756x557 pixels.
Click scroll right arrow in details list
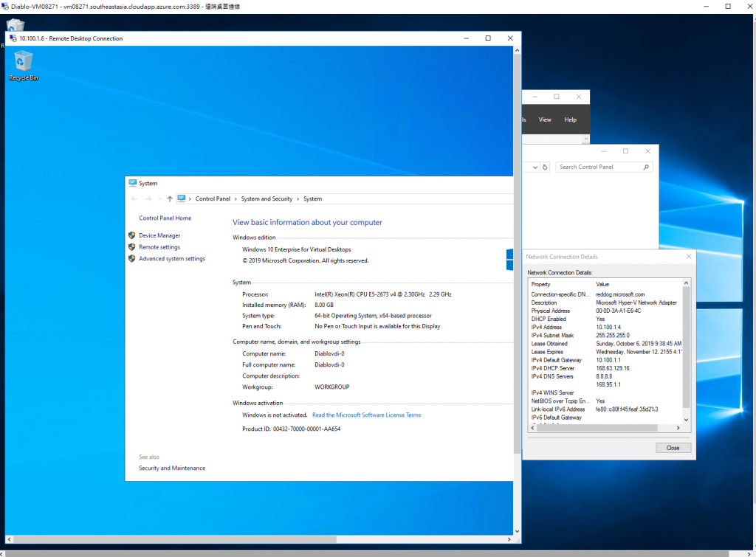678,428
